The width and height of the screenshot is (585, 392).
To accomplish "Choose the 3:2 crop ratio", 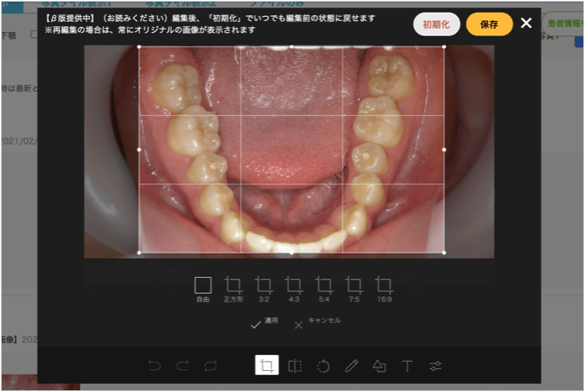I will pyautogui.click(x=264, y=288).
